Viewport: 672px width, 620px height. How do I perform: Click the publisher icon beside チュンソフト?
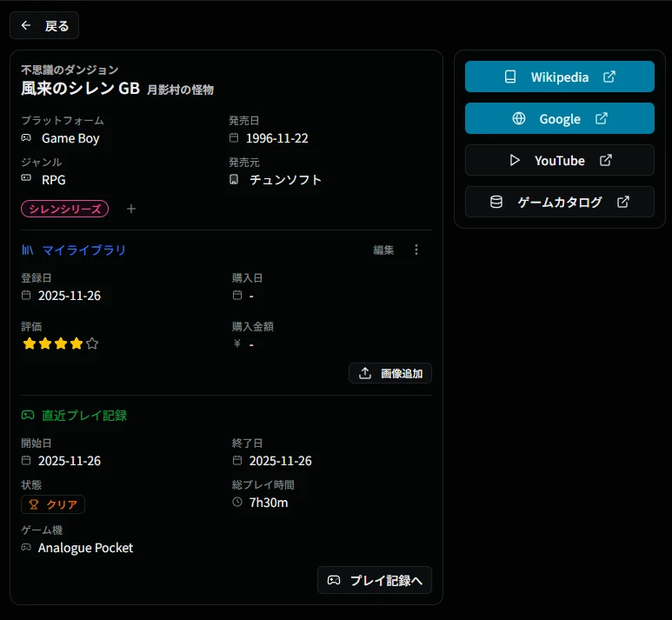coord(234,179)
